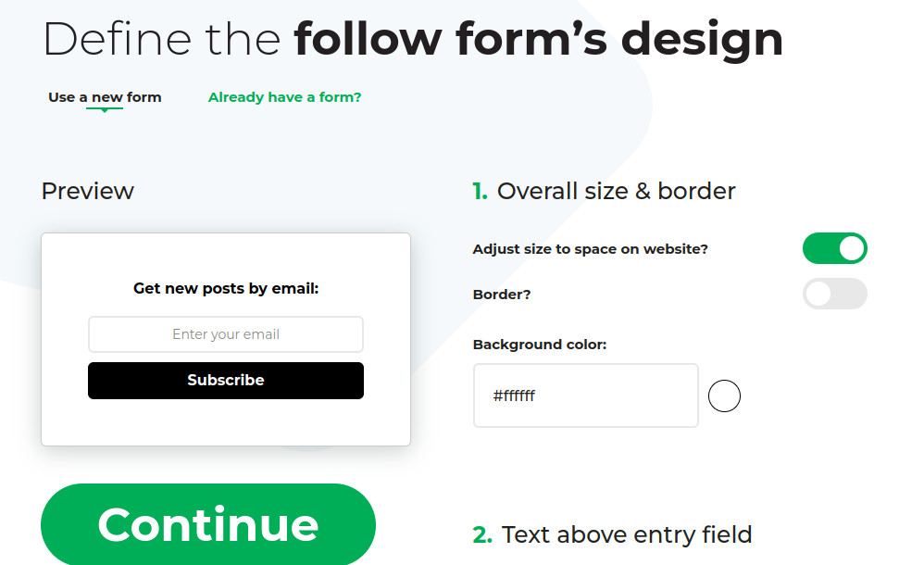Select the "Use a new form" tab
924x565 pixels.
click(105, 96)
